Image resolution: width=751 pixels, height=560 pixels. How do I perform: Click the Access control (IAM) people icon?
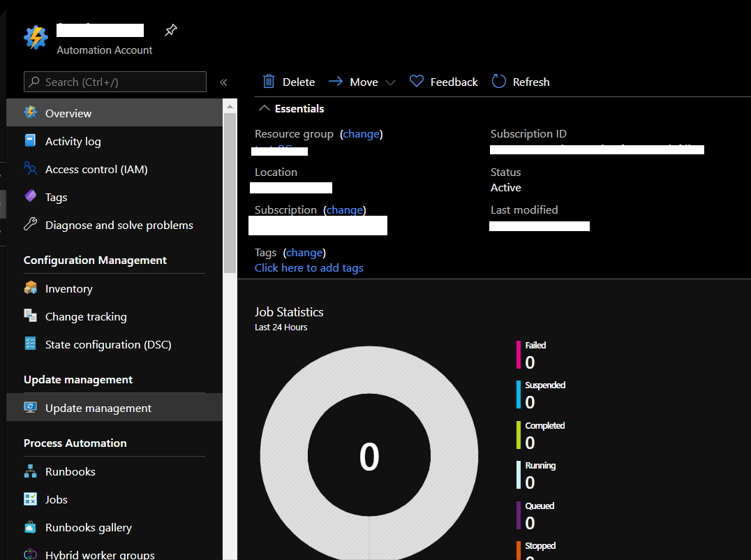click(x=30, y=168)
